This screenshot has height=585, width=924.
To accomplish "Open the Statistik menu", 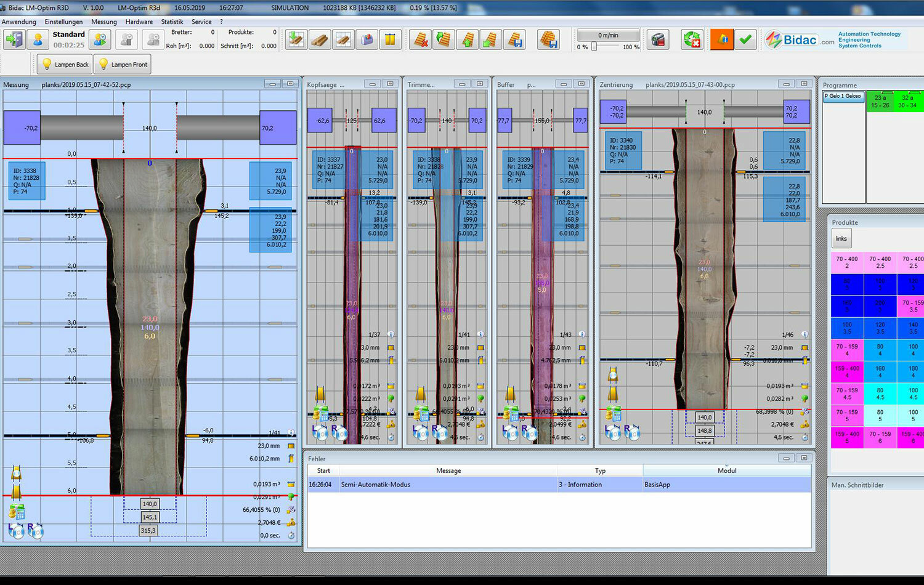I will point(172,22).
